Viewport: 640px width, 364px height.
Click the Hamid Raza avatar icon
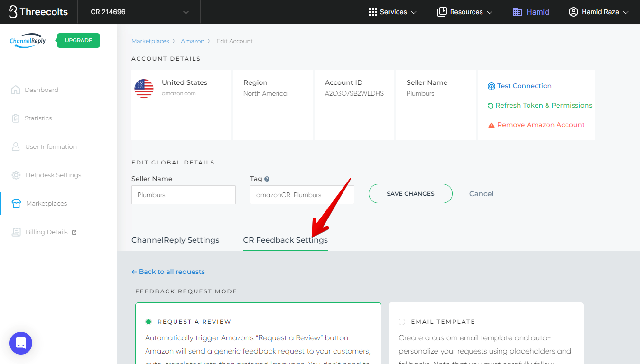click(x=573, y=12)
